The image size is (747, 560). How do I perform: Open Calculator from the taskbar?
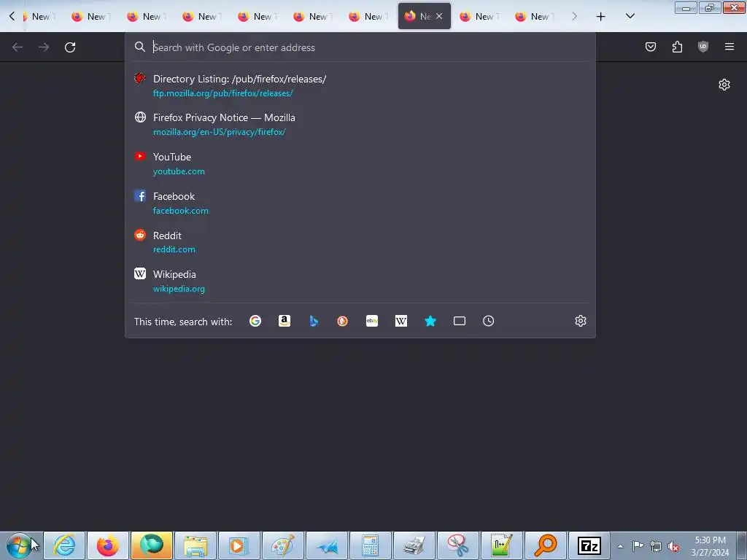click(x=370, y=545)
